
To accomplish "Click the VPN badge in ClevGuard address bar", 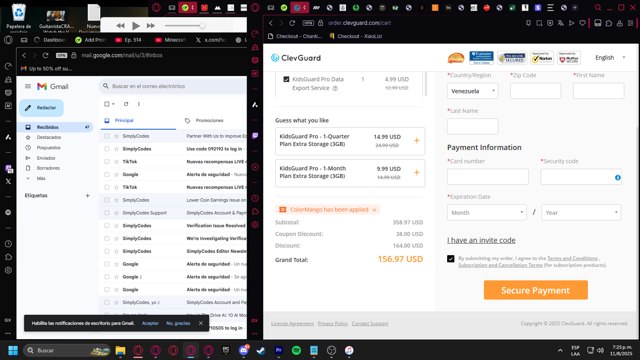I will 308,23.
